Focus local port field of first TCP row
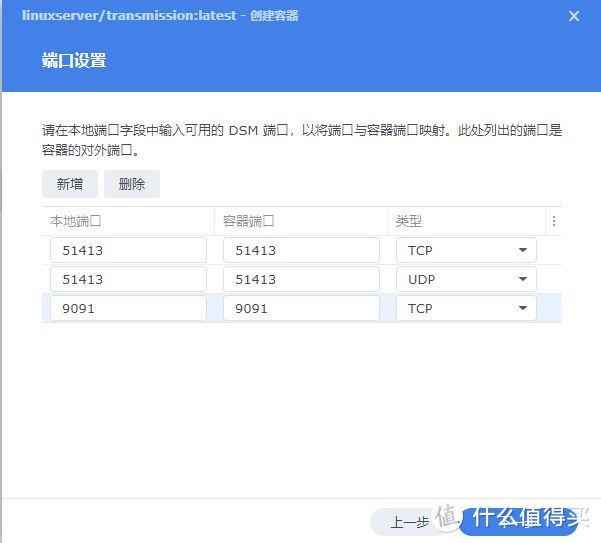Image resolution: width=601 pixels, height=543 pixels. tap(128, 250)
